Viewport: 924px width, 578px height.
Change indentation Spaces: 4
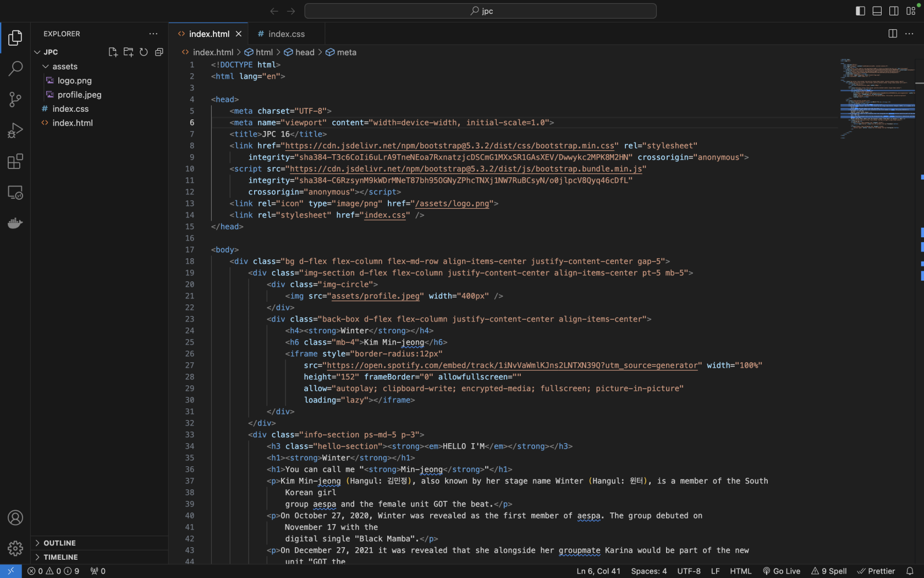pos(649,571)
